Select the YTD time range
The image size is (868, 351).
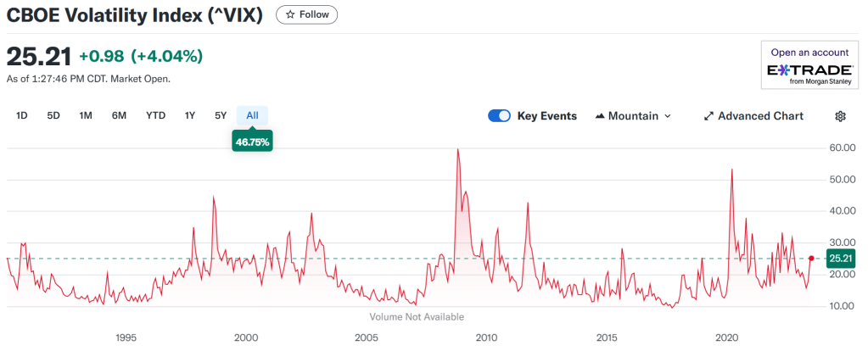point(155,115)
